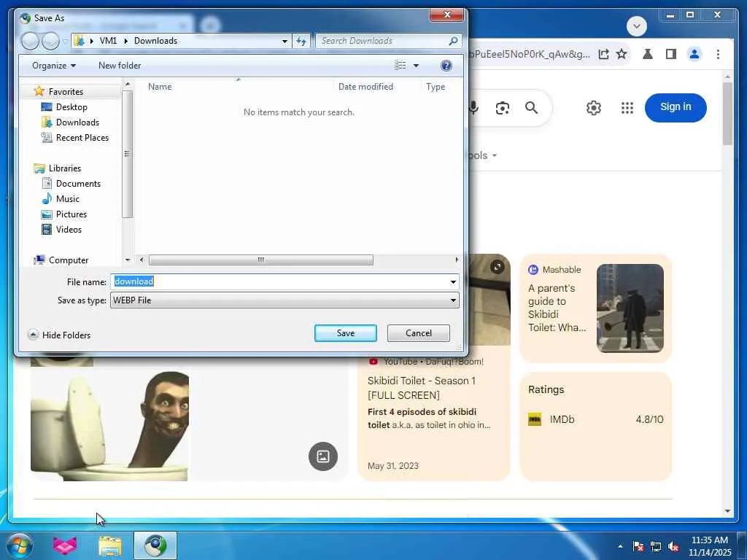Select Libraries in the navigation pane

pyautogui.click(x=65, y=168)
